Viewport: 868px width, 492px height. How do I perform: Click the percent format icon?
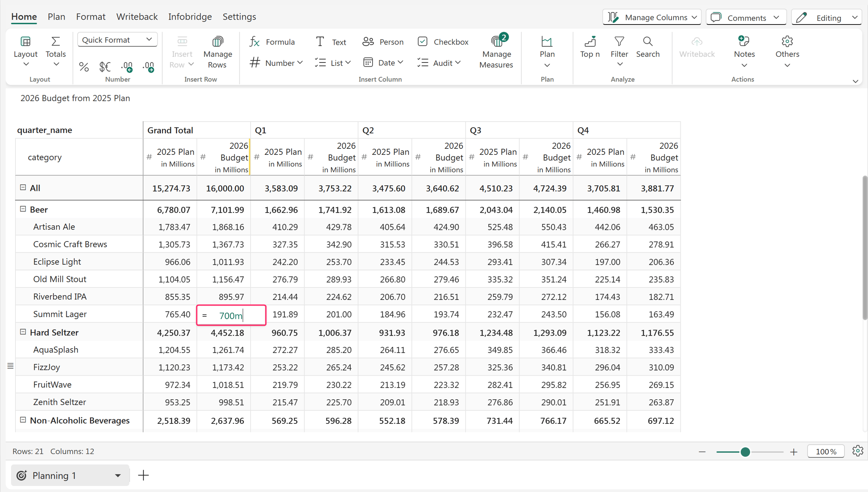click(x=84, y=67)
